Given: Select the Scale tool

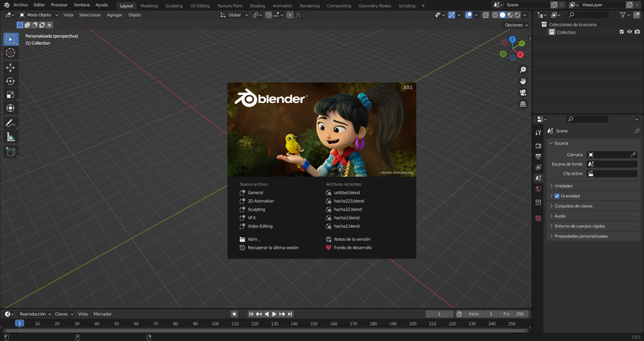Looking at the screenshot, I should pyautogui.click(x=10, y=95).
